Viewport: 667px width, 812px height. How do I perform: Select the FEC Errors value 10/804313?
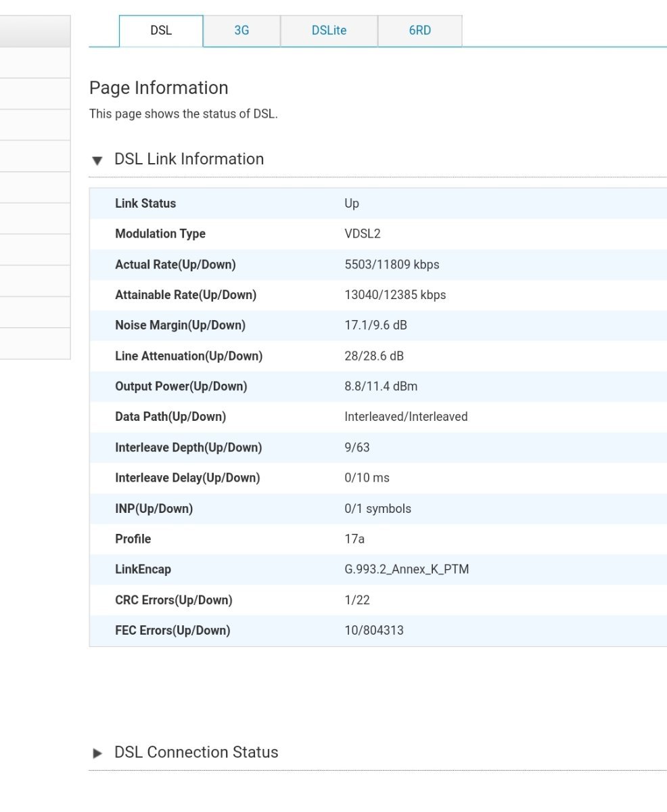373,631
